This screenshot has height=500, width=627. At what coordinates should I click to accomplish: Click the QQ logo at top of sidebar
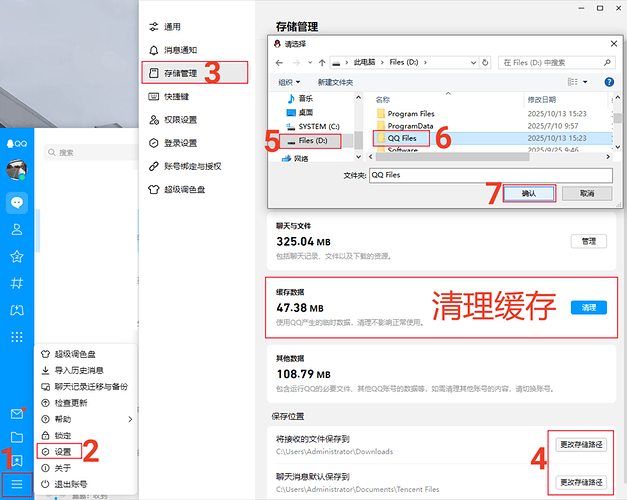click(x=17, y=144)
